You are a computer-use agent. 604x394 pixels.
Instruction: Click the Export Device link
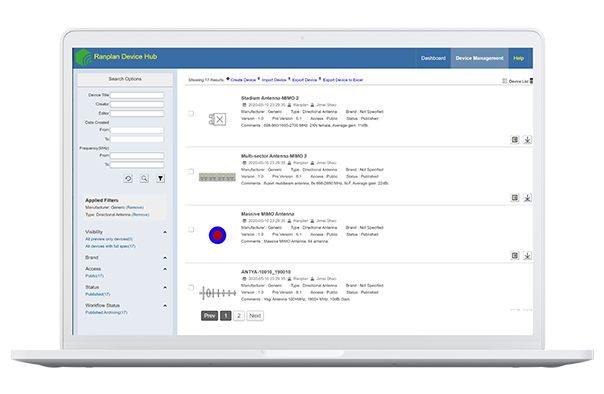(x=304, y=80)
